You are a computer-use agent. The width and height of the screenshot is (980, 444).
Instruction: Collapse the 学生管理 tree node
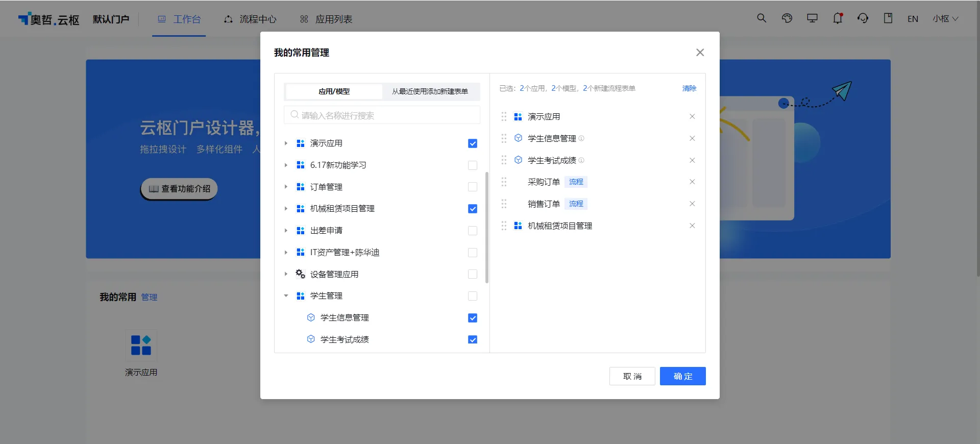click(x=286, y=295)
